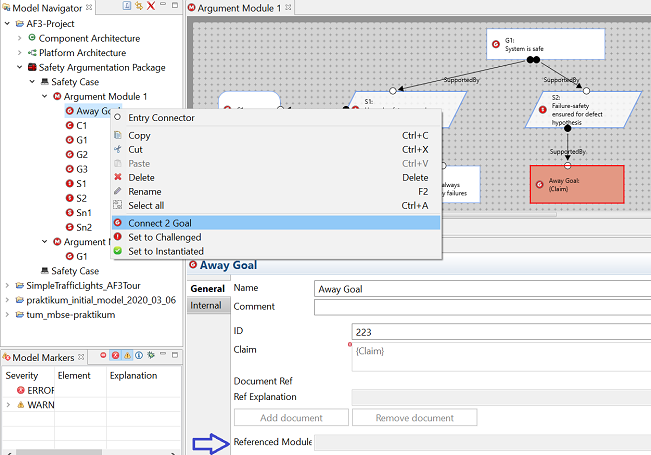Select strategy S2 in the navigator tree

[x=81, y=198]
